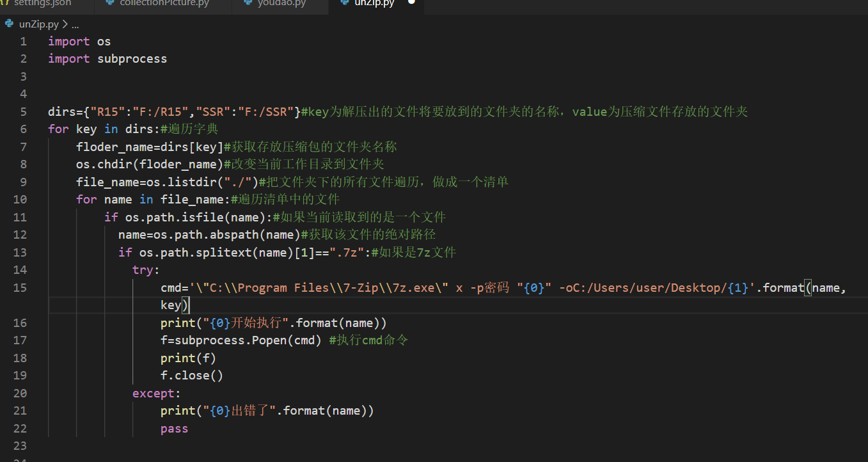The width and height of the screenshot is (868, 462).
Task: Open the breadcrumb ellipsis symbol picker
Action: [x=75, y=25]
